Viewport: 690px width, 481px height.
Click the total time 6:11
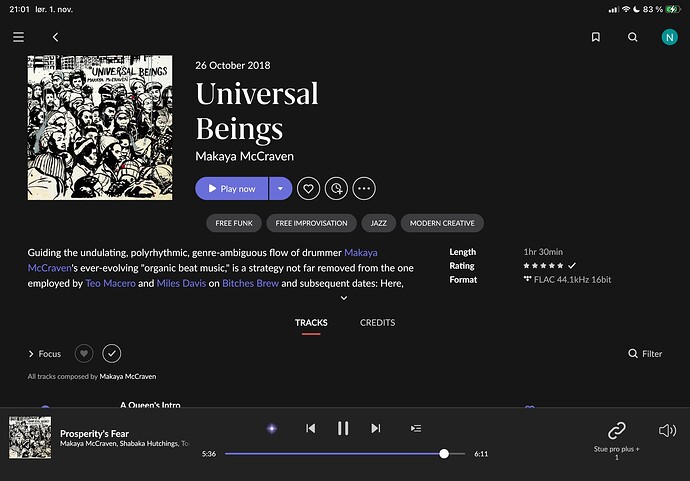coord(481,454)
